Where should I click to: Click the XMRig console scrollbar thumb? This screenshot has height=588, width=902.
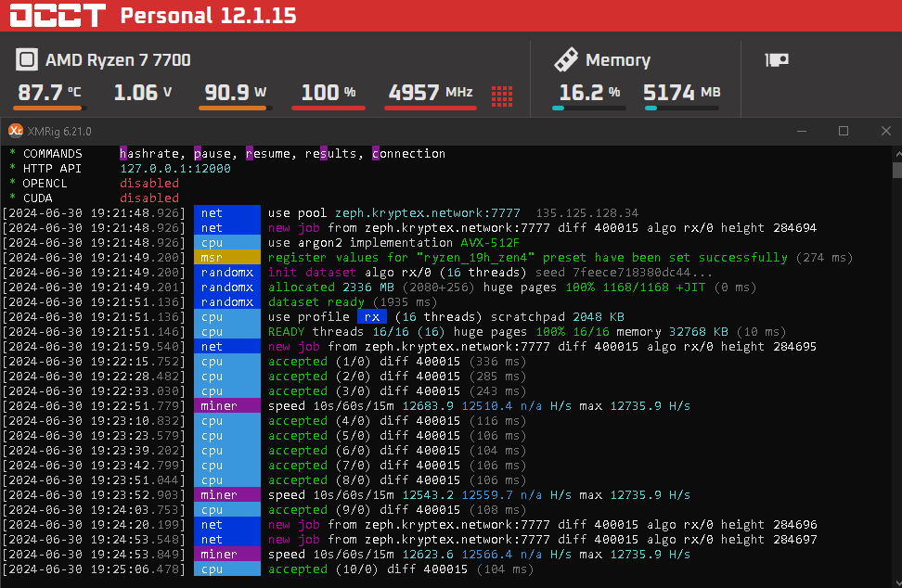click(896, 171)
